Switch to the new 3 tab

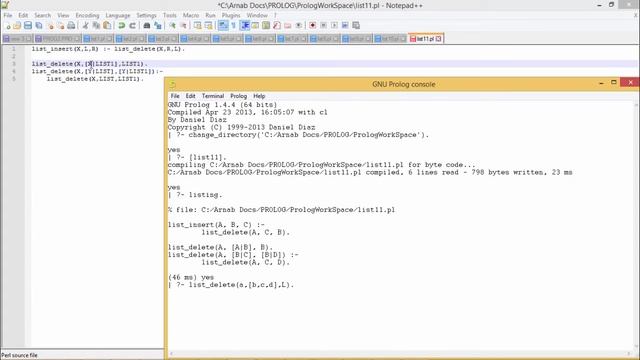(x=18, y=39)
